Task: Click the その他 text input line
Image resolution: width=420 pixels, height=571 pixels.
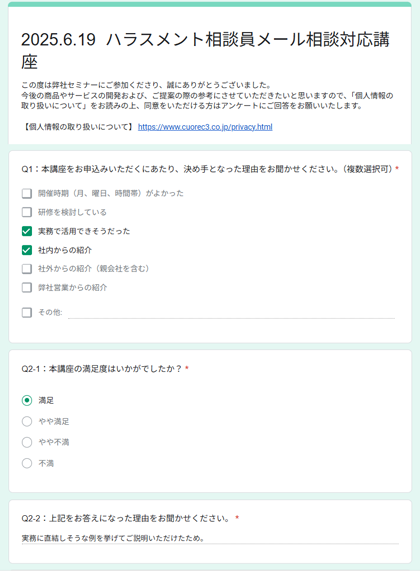Action: pos(231,313)
